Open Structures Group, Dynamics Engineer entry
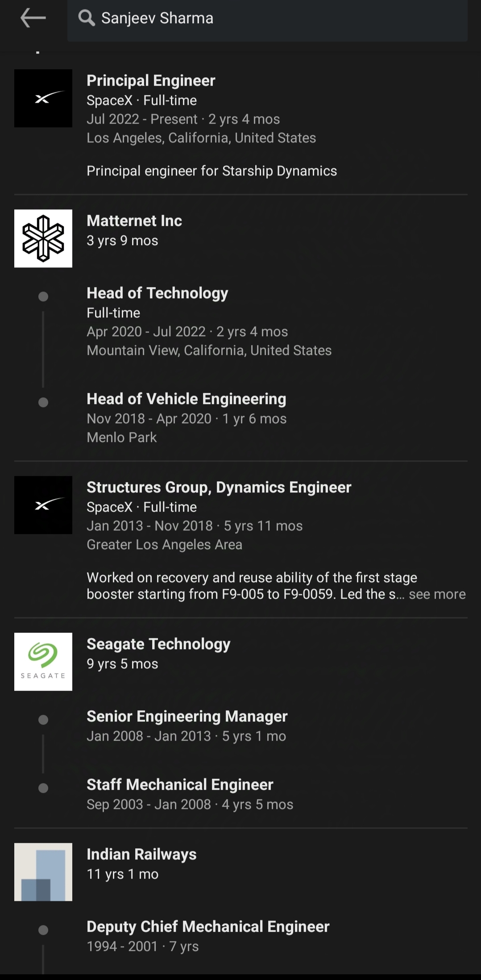 click(x=219, y=487)
